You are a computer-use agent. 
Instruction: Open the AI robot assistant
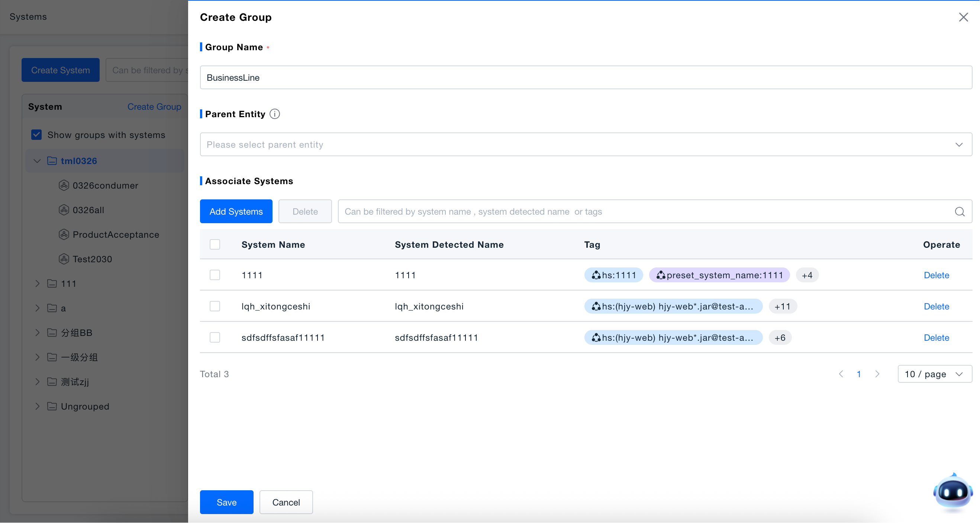953,492
